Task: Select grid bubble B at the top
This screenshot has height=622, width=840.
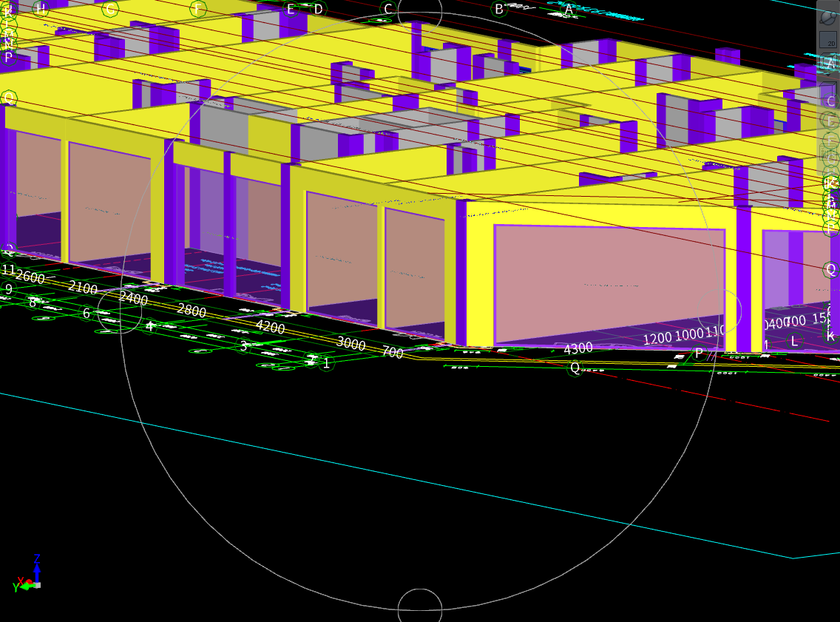Action: point(498,9)
